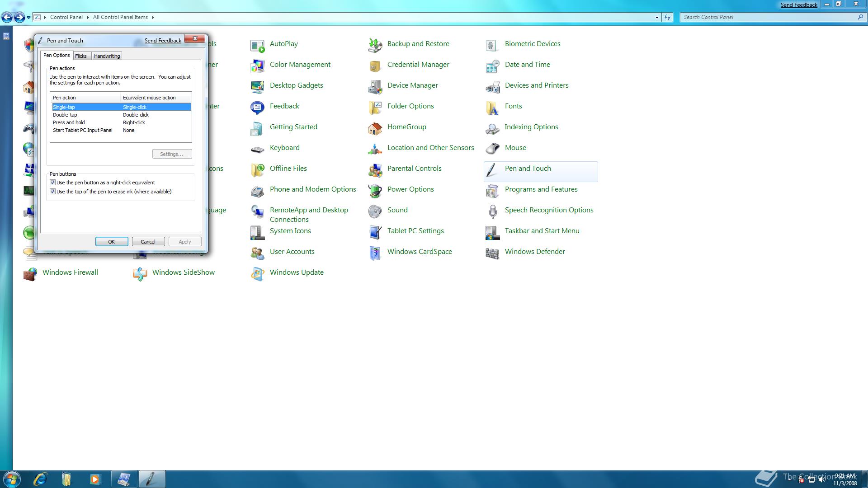Click the Desktop Gadgets icon

[x=257, y=87]
